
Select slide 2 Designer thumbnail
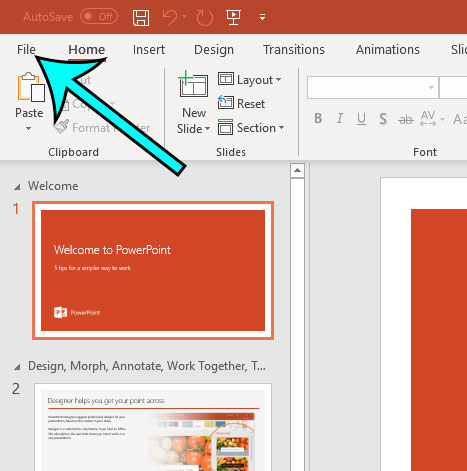(x=153, y=427)
